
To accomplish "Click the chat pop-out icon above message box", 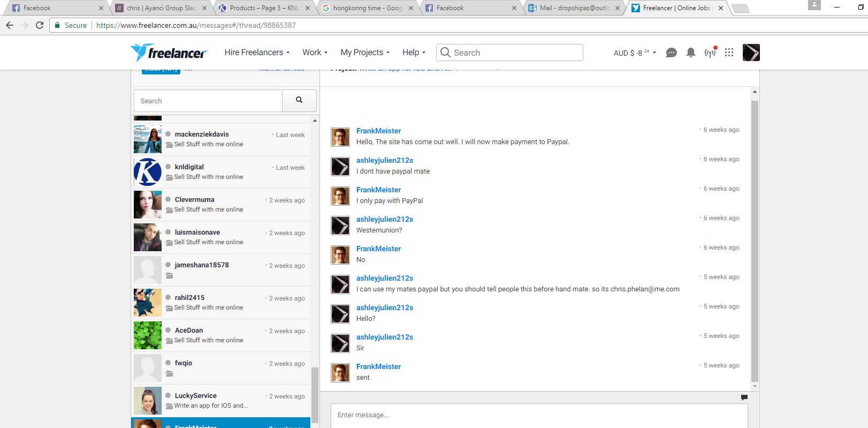I will [x=744, y=397].
